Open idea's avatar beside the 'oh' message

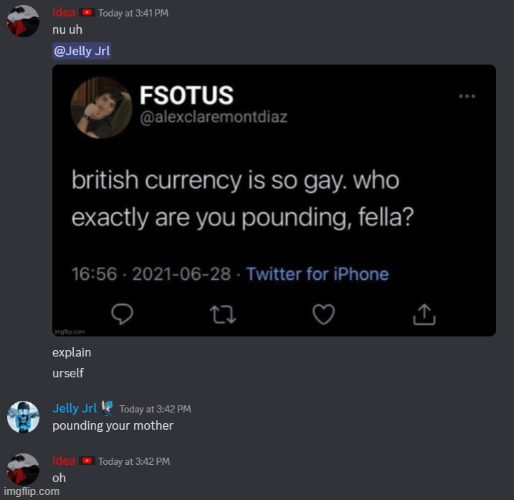[x=23, y=469]
